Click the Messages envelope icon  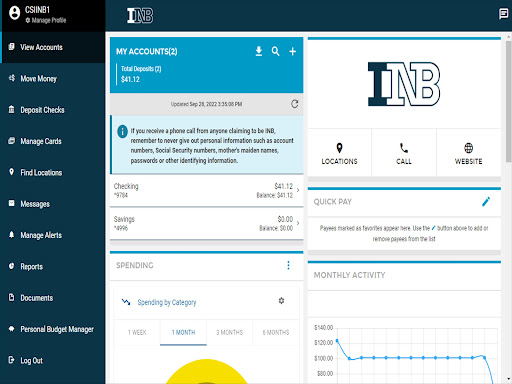click(x=11, y=203)
